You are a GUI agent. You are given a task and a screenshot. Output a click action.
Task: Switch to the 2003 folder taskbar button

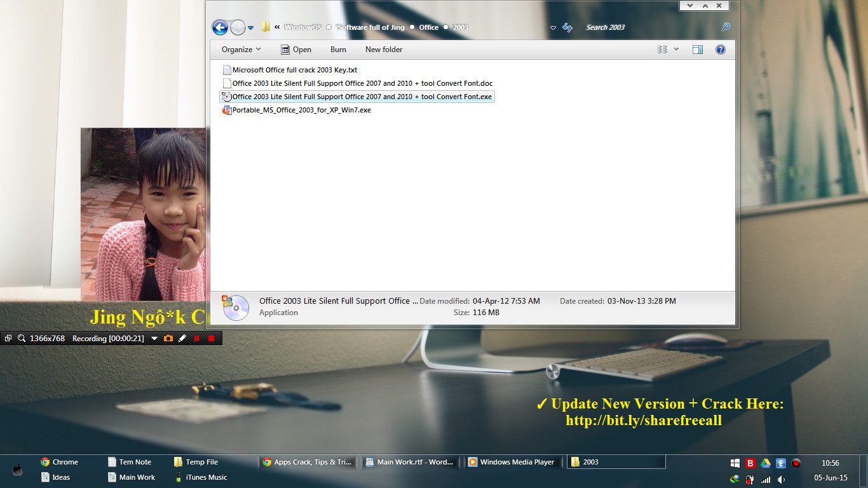tap(616, 462)
